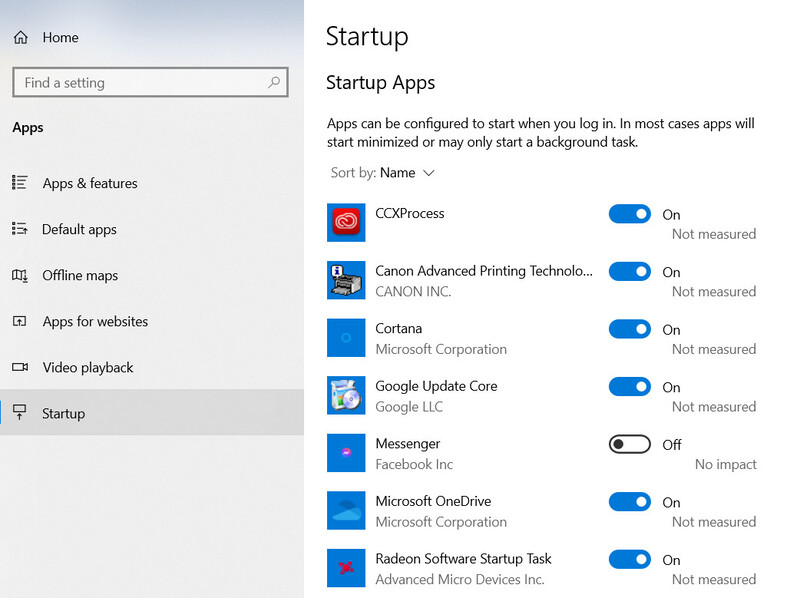Click the CCXProcess app name

[x=410, y=213]
